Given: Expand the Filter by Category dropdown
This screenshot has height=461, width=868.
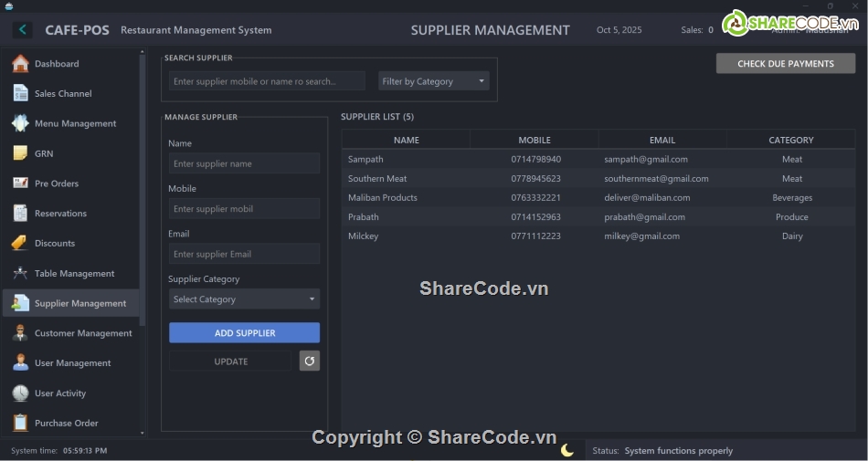Looking at the screenshot, I should click(x=434, y=81).
